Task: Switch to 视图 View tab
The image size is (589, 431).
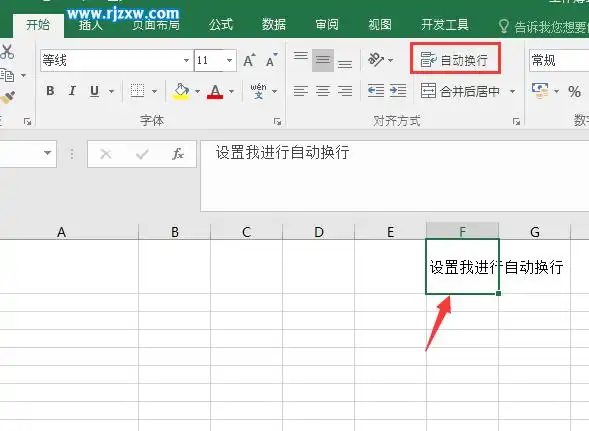Action: (380, 25)
